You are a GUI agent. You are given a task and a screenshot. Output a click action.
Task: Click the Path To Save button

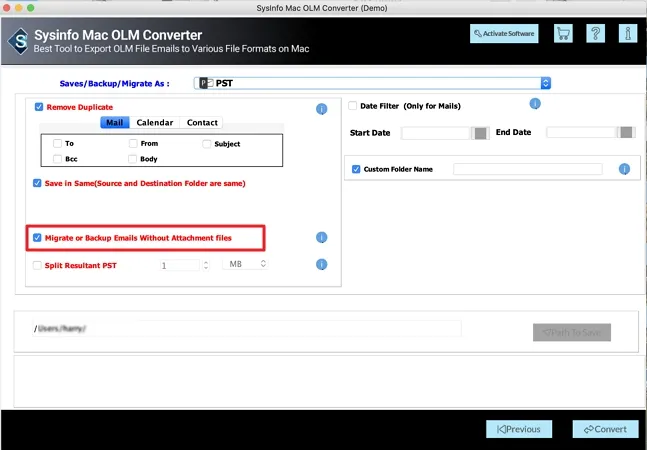pos(572,332)
